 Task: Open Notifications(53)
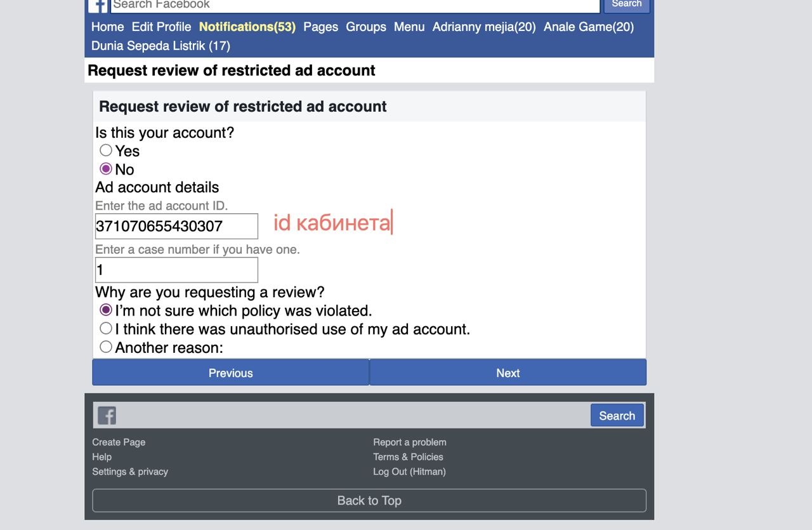pos(247,27)
